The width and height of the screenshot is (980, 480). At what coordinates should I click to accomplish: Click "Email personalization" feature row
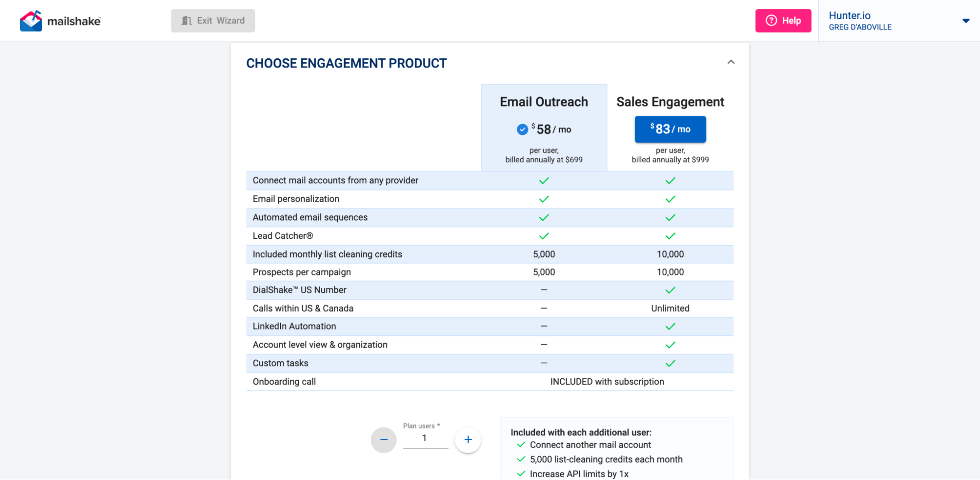coord(490,199)
